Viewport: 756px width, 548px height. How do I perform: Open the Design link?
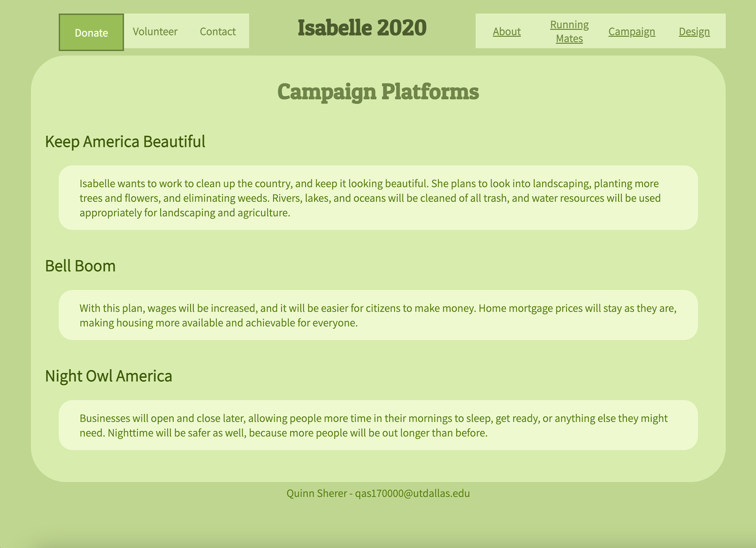[x=694, y=31]
